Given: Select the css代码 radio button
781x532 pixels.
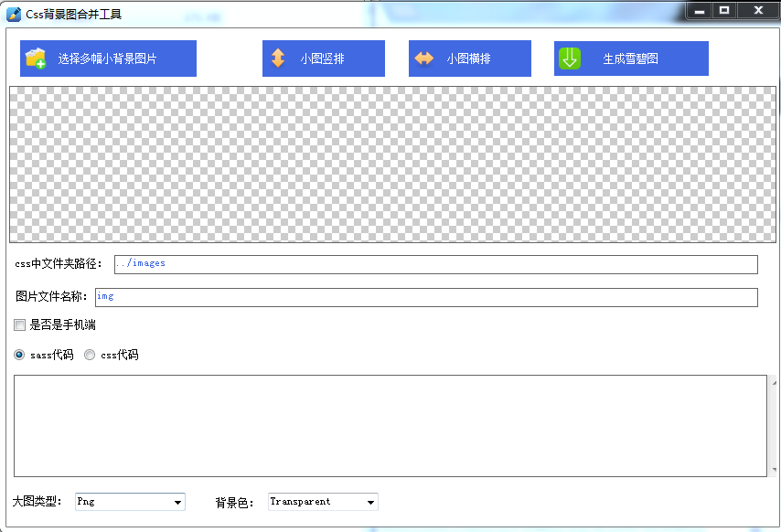Looking at the screenshot, I should click(x=89, y=355).
